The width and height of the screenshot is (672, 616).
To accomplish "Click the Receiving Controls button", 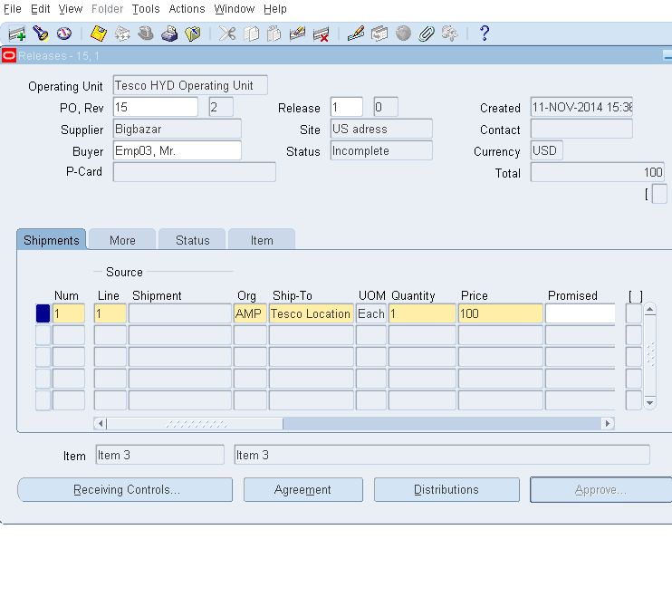I will (126, 490).
